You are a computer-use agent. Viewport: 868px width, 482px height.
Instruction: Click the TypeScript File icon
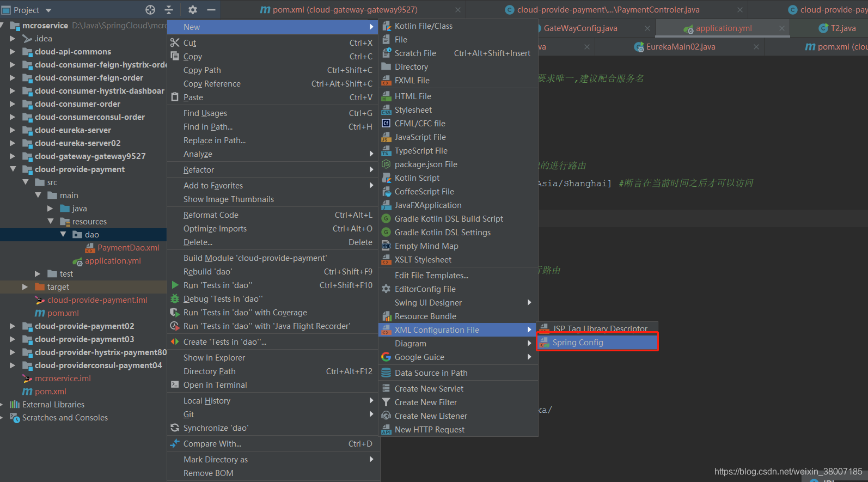click(x=387, y=150)
